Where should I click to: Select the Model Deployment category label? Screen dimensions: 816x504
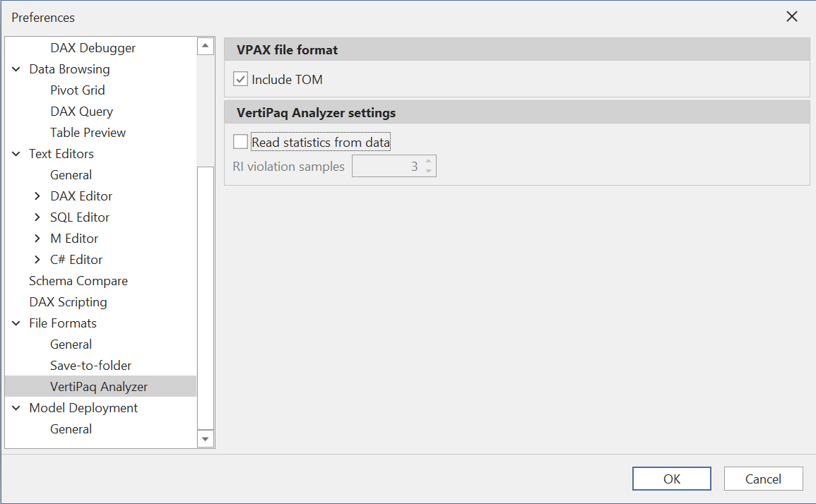(83, 408)
